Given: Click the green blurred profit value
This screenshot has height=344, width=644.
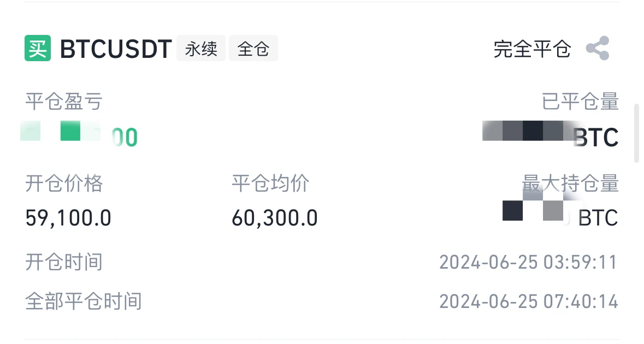Looking at the screenshot, I should (x=79, y=135).
